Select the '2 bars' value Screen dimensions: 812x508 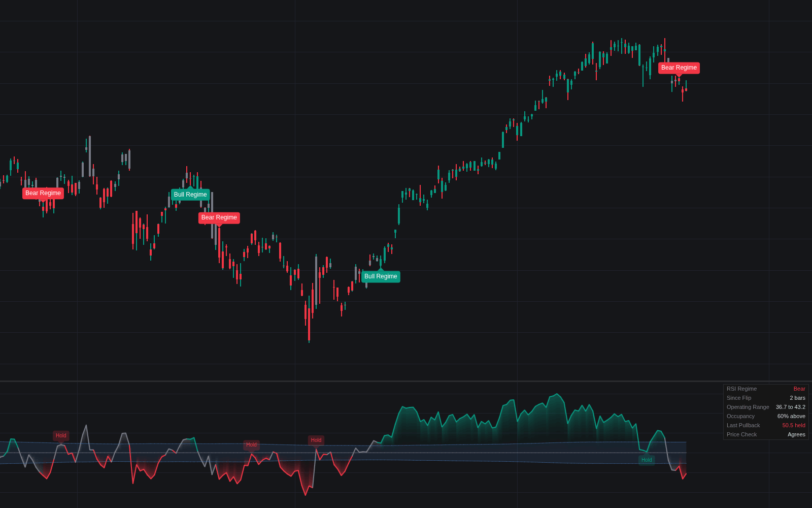797,398
